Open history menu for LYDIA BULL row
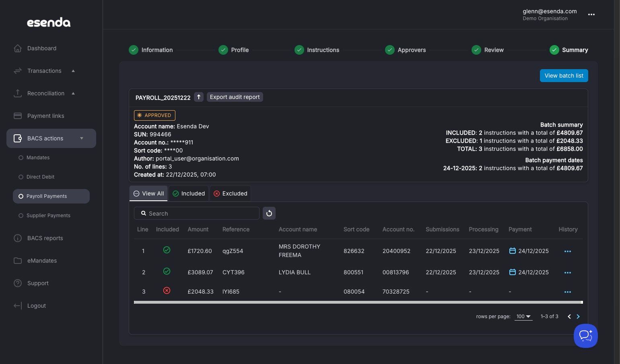This screenshot has height=364, width=620. click(568, 272)
